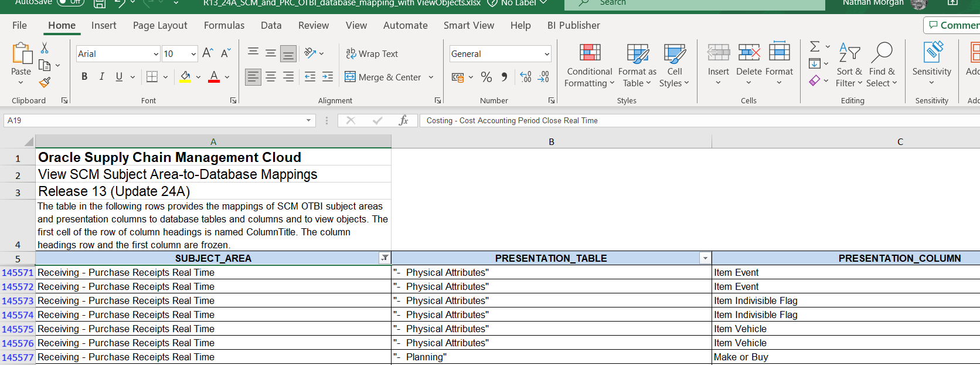Click the Format Painter brush icon

pyautogui.click(x=45, y=82)
